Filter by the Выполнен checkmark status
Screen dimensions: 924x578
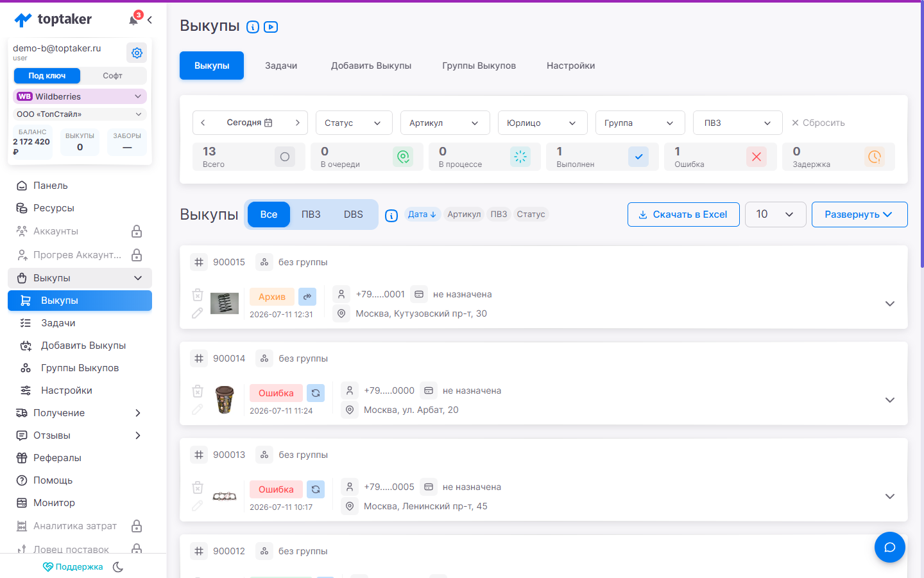click(638, 157)
